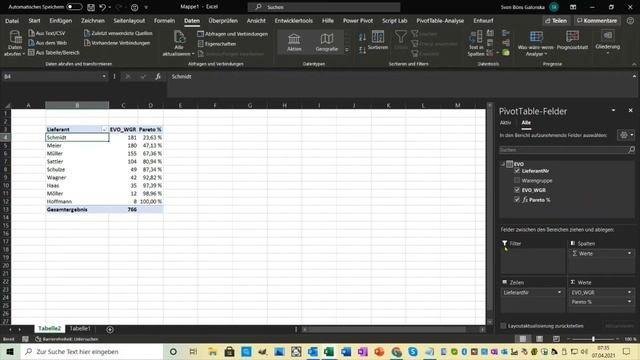
Task: Select cell containing Meier
Action: point(77,145)
